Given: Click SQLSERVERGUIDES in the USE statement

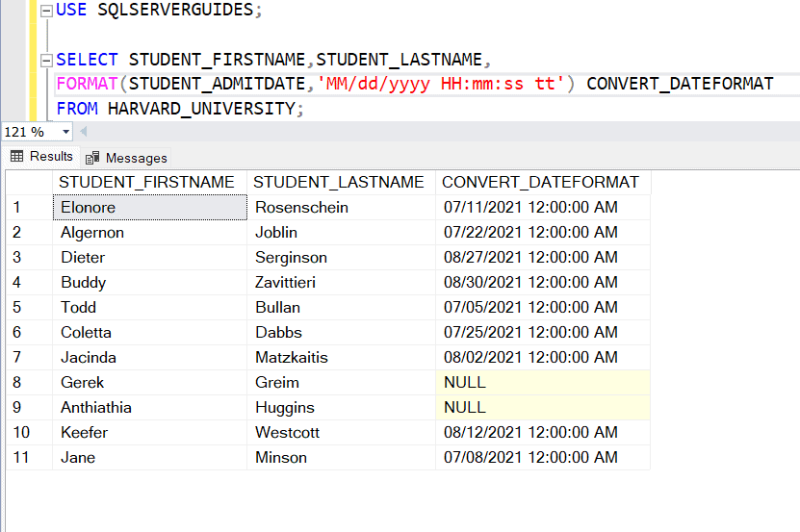Looking at the screenshot, I should point(175,10).
